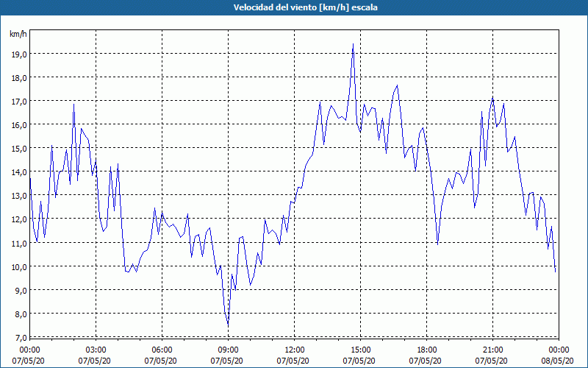The image size is (588, 368).
Task: Click the '11,0' y-axis label
Action: coord(19,244)
